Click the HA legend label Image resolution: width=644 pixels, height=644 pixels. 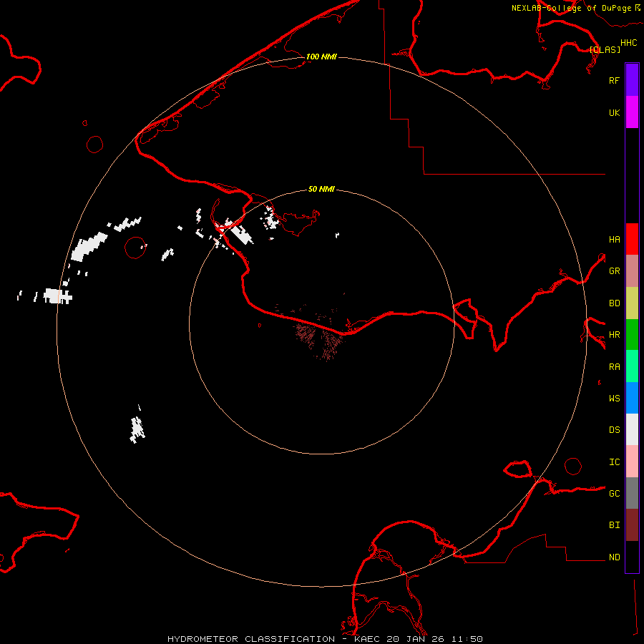pyautogui.click(x=614, y=239)
